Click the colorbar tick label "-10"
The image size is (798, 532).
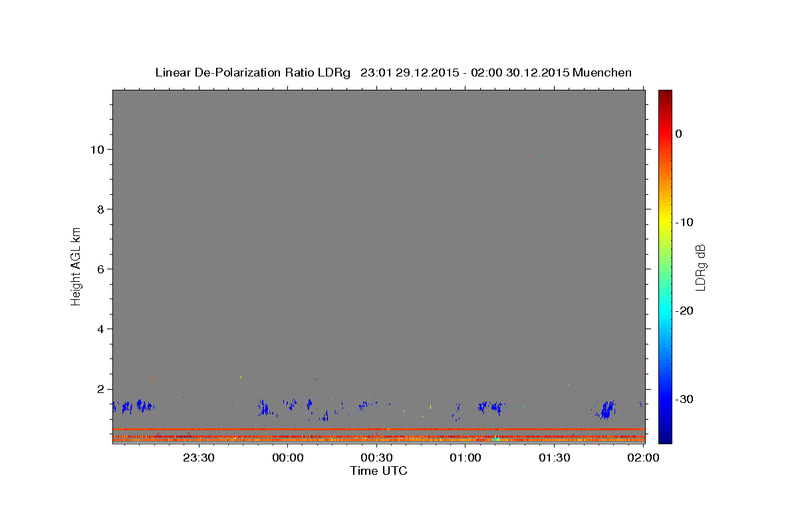point(684,222)
